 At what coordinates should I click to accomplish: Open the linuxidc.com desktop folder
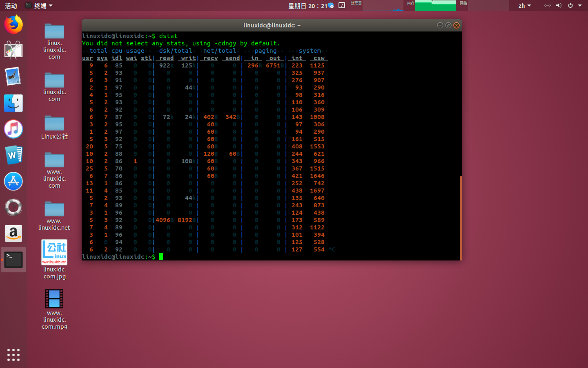click(54, 87)
